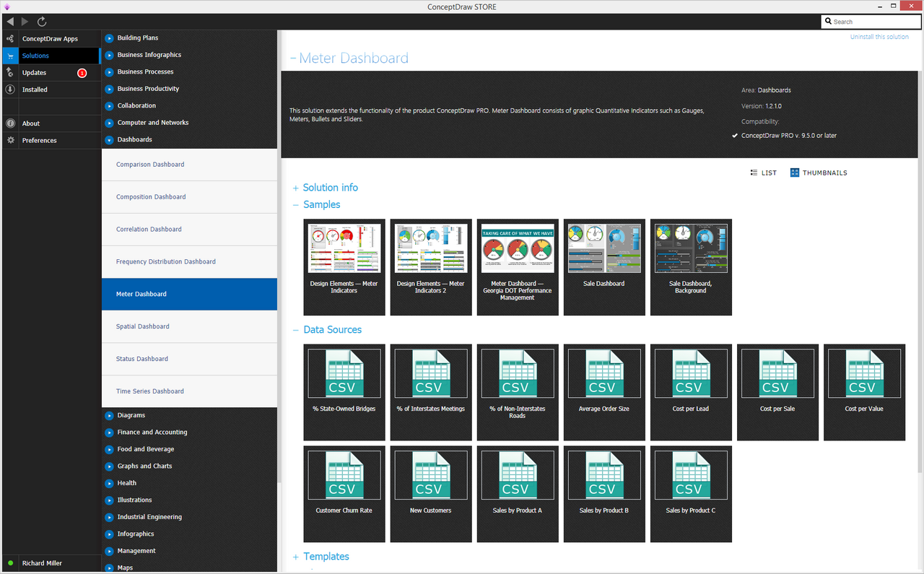Open the Average Order Size CSV file icon
The height and width of the screenshot is (574, 924).
603,373
